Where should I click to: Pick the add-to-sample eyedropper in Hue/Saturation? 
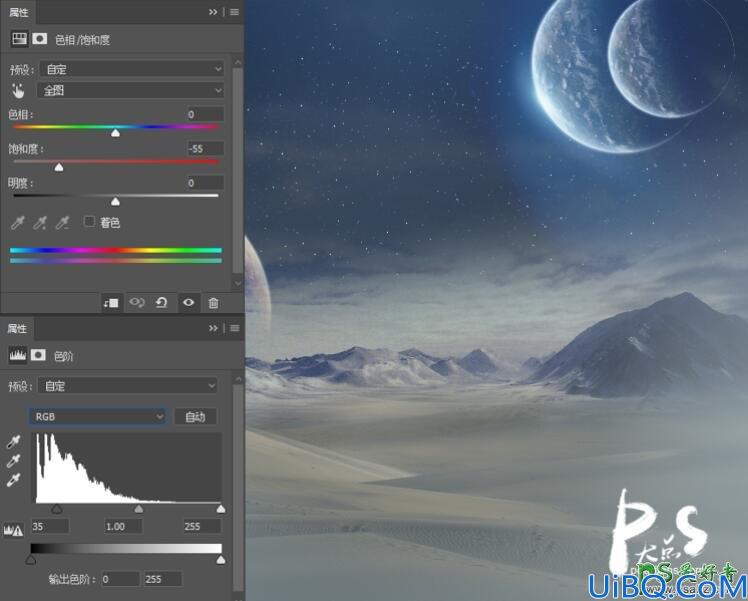pos(40,222)
